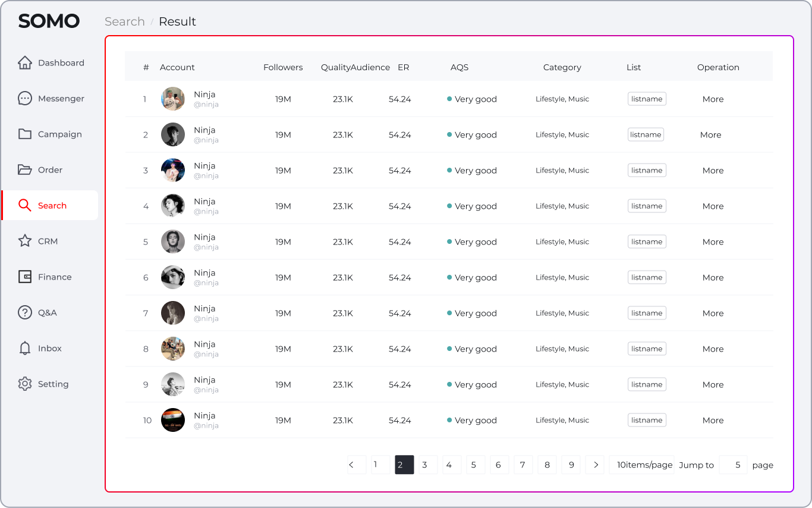
Task: Open the Inbox bell icon
Action: pyautogui.click(x=25, y=348)
